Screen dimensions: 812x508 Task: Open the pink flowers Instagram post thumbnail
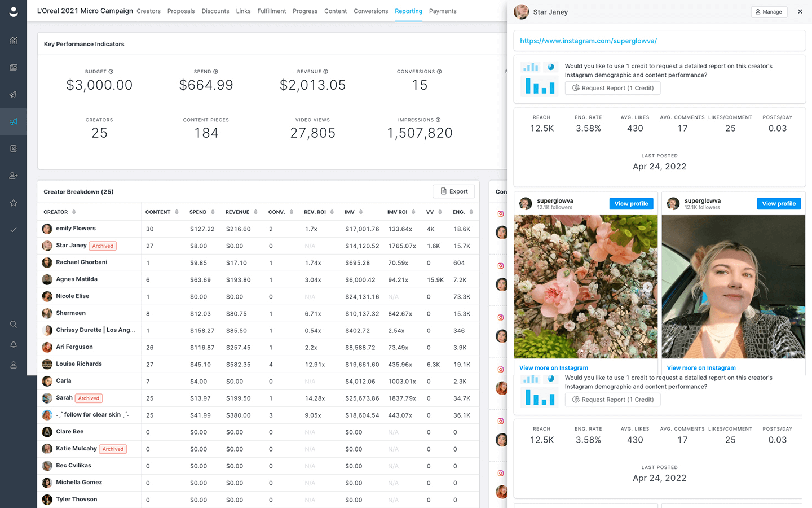[586, 287]
